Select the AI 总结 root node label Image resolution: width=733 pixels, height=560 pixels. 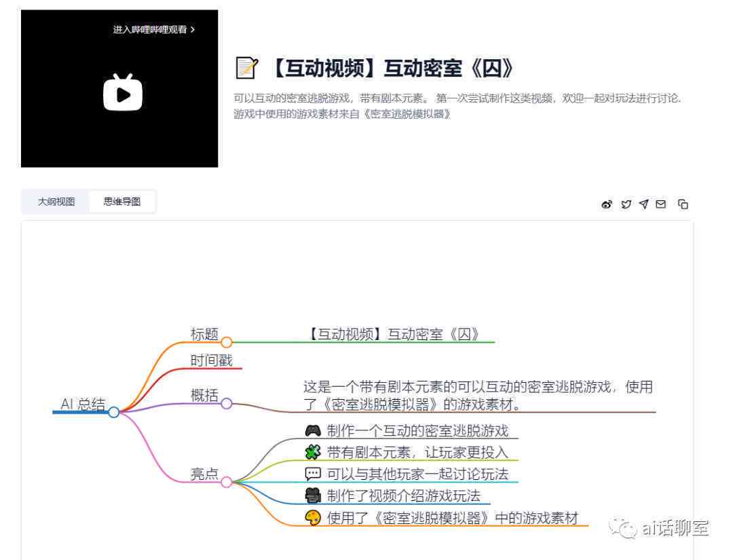83,404
